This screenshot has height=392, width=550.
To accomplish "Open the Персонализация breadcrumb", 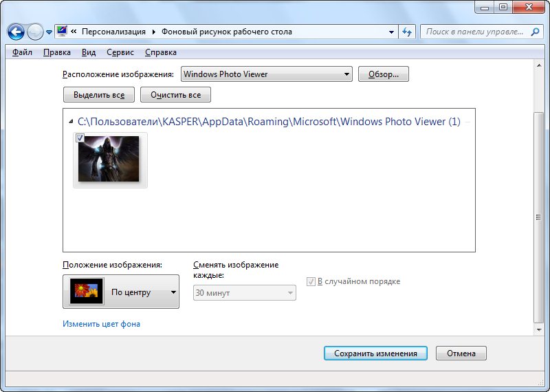I will 113,32.
